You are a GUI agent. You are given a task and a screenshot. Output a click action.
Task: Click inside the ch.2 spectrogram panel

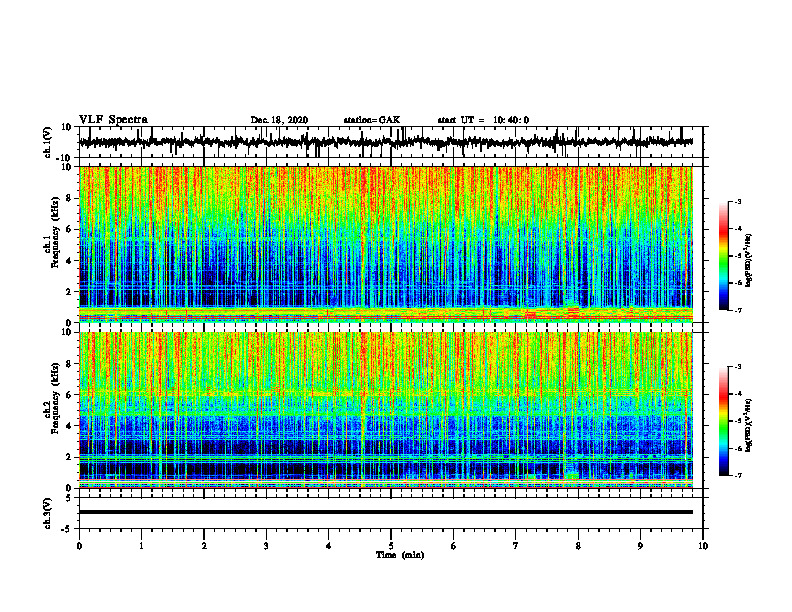(x=386, y=410)
